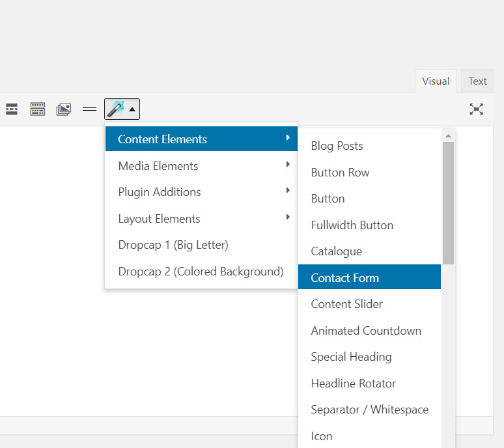The image size is (504, 448).
Task: Collapse the magic wand dropdown arrow
Action: coord(132,109)
